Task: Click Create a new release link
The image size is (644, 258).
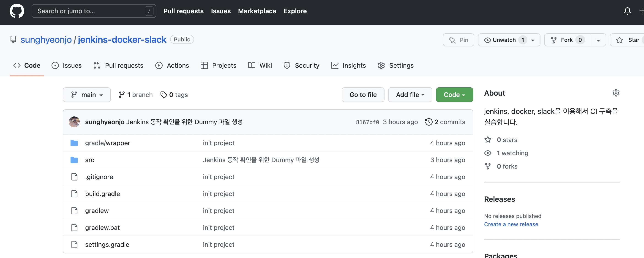Action: [x=511, y=224]
